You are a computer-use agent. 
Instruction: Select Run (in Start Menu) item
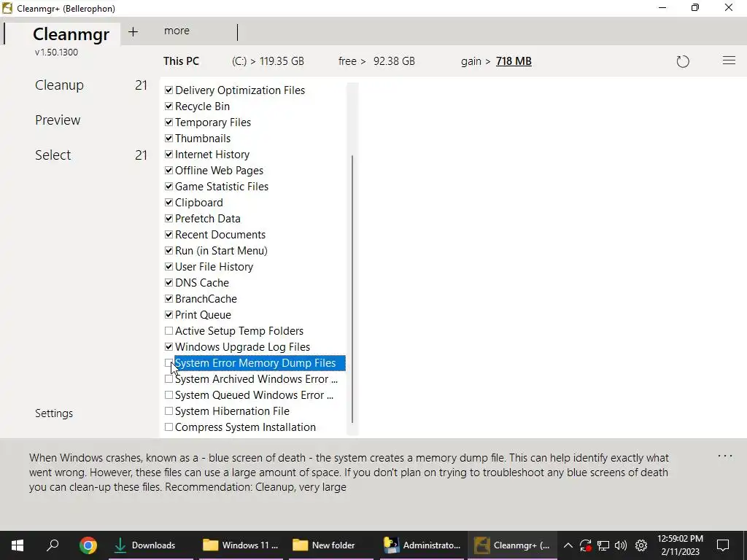pyautogui.click(x=221, y=251)
